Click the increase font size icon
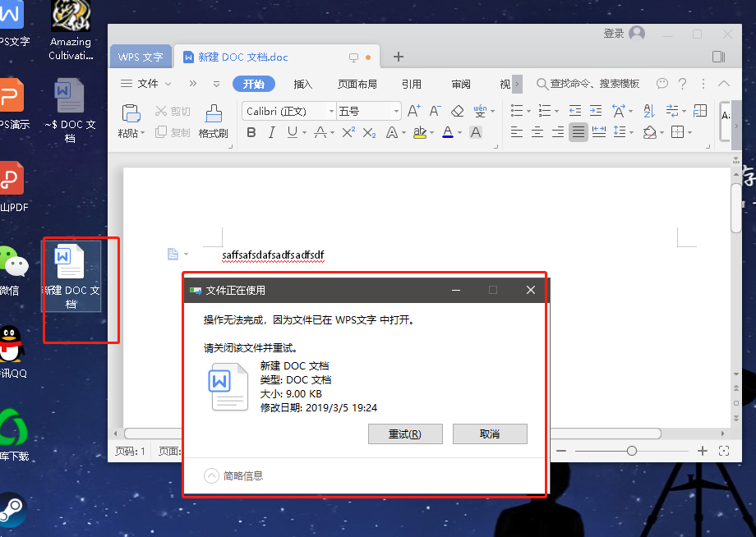The image size is (756, 537). click(x=414, y=111)
